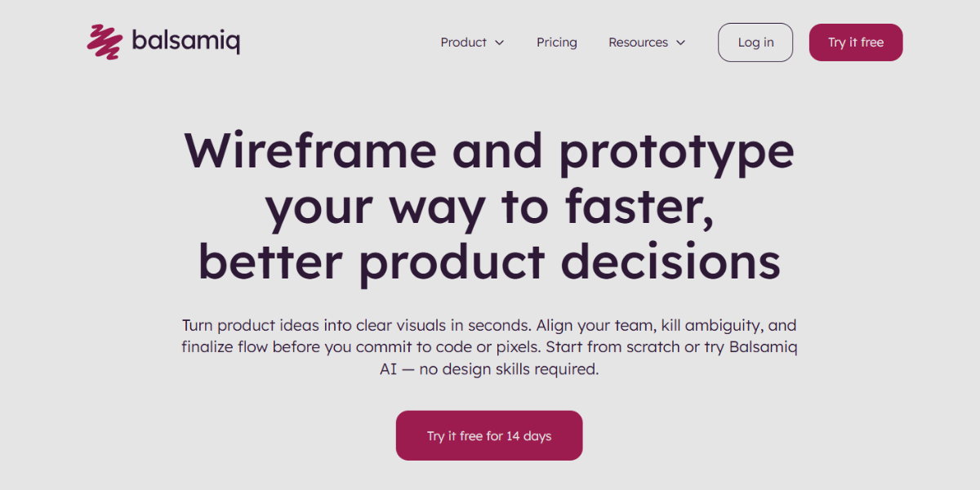980x490 pixels.
Task: Click the word "prototype" in the headline
Action: click(x=676, y=152)
